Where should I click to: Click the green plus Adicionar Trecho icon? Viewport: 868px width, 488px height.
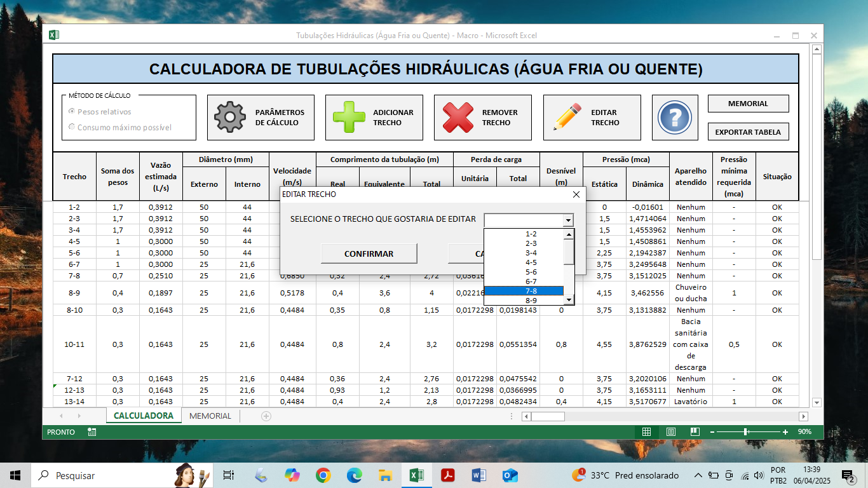coord(349,118)
